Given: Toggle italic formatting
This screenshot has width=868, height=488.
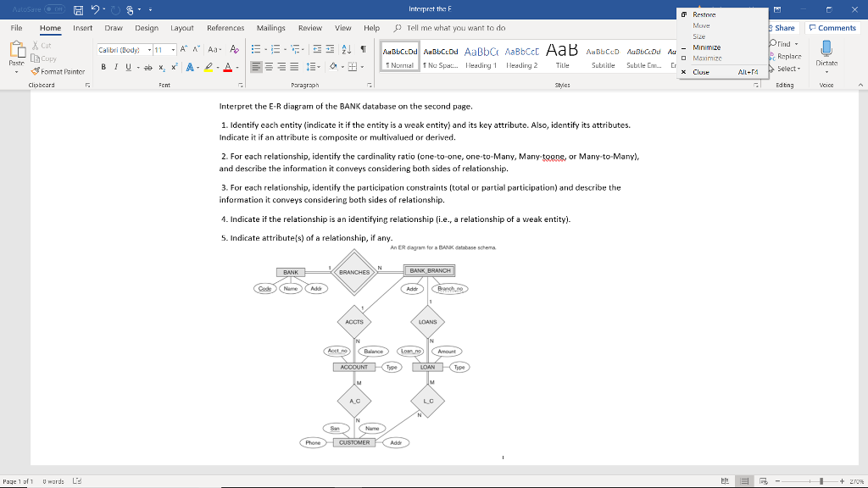Looking at the screenshot, I should coord(116,66).
